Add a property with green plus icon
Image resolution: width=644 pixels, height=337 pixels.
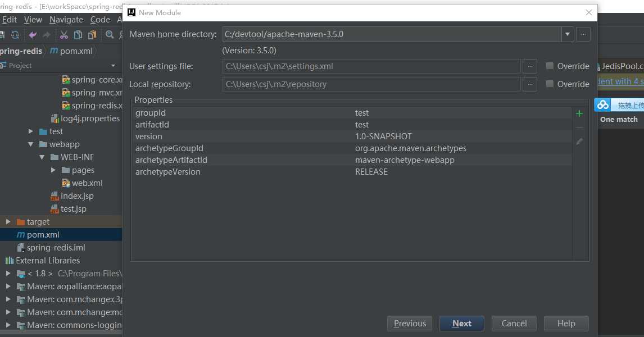[579, 113]
